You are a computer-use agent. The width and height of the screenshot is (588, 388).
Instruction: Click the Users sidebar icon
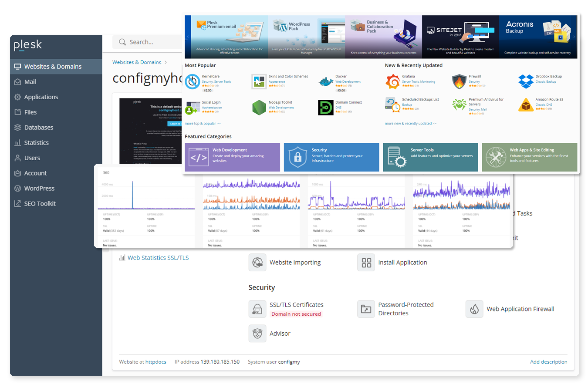point(17,158)
